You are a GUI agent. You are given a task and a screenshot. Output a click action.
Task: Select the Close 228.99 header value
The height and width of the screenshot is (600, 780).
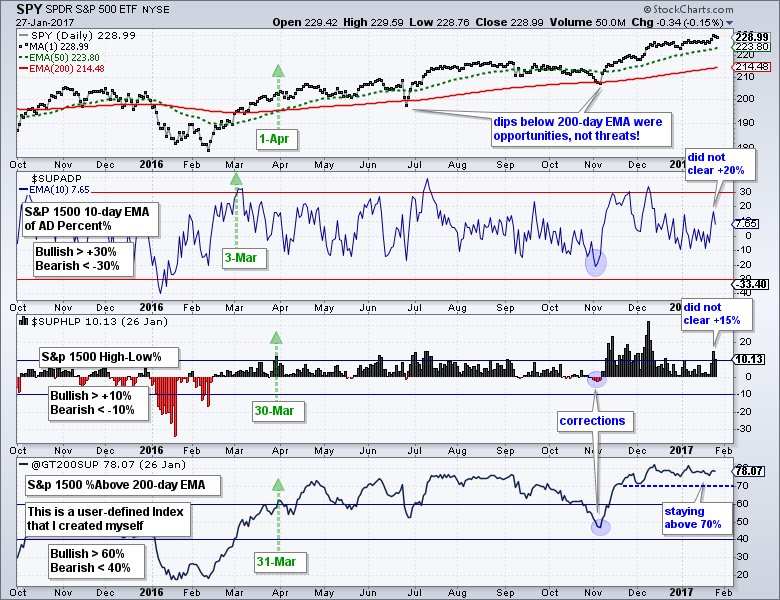[x=510, y=22]
